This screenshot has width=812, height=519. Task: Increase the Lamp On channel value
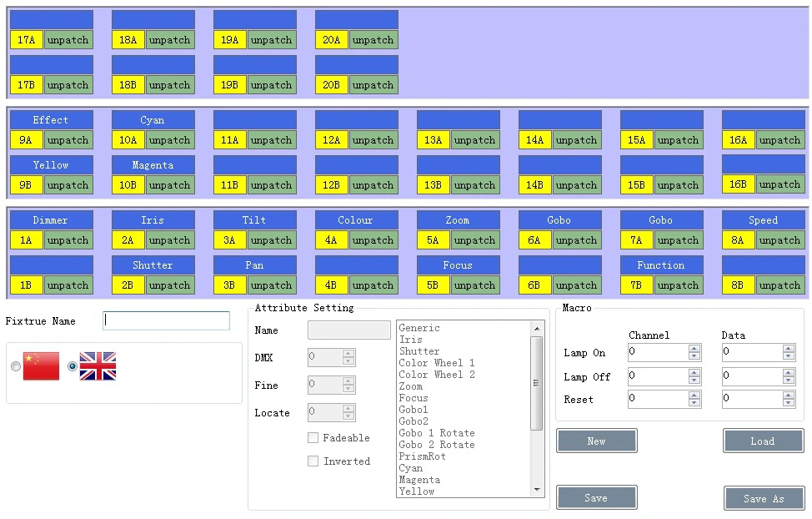coord(694,349)
